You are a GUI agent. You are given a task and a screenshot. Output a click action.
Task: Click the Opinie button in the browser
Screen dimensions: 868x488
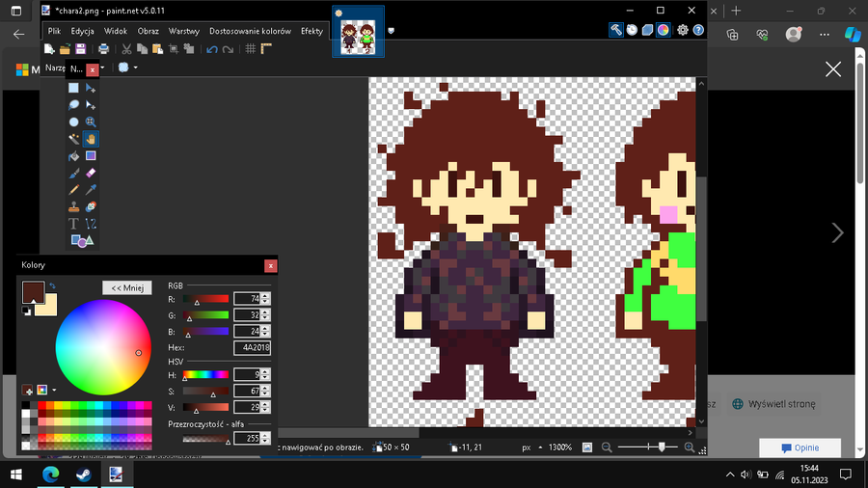coord(800,447)
